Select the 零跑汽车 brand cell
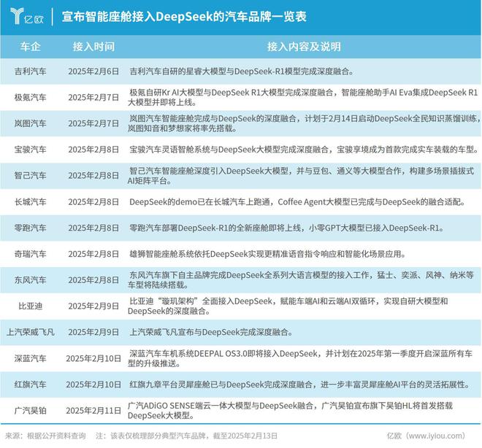The height and width of the screenshot is (448, 482). click(x=30, y=228)
